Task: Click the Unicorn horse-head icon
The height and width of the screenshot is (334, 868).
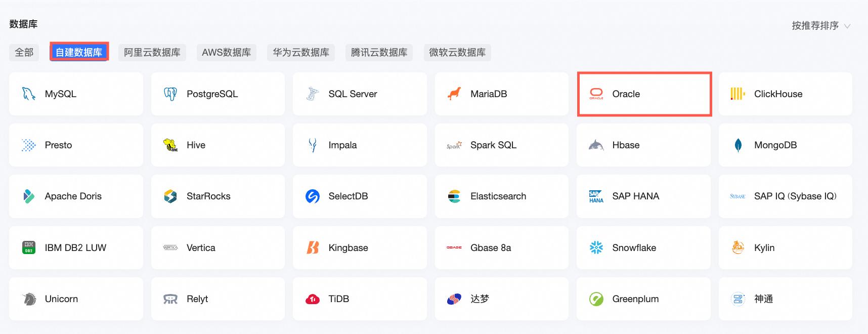Action: coord(29,299)
